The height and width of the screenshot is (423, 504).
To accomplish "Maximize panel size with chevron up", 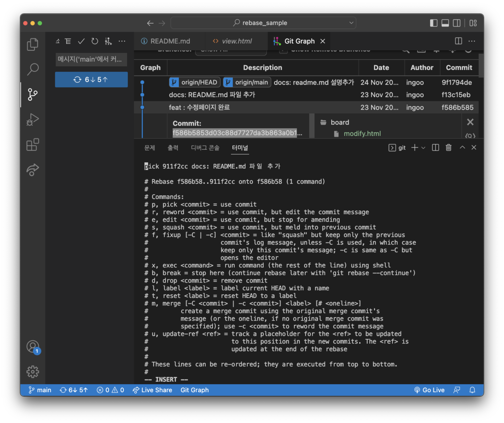I will (x=462, y=148).
